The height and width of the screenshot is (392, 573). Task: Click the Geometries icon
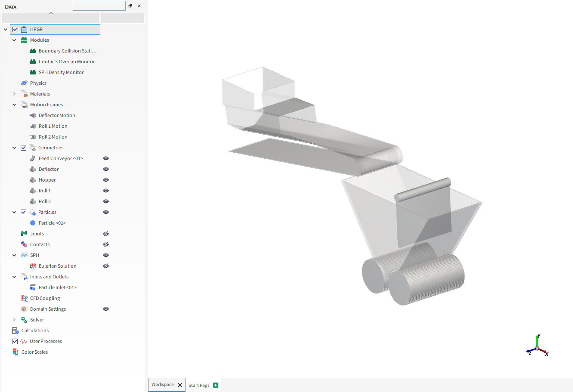click(32, 148)
